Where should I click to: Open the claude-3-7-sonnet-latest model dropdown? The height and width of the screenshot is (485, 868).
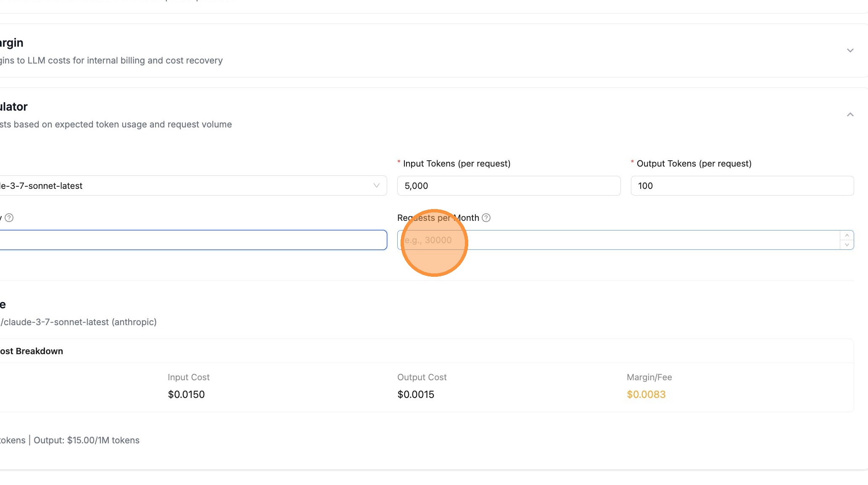point(189,186)
